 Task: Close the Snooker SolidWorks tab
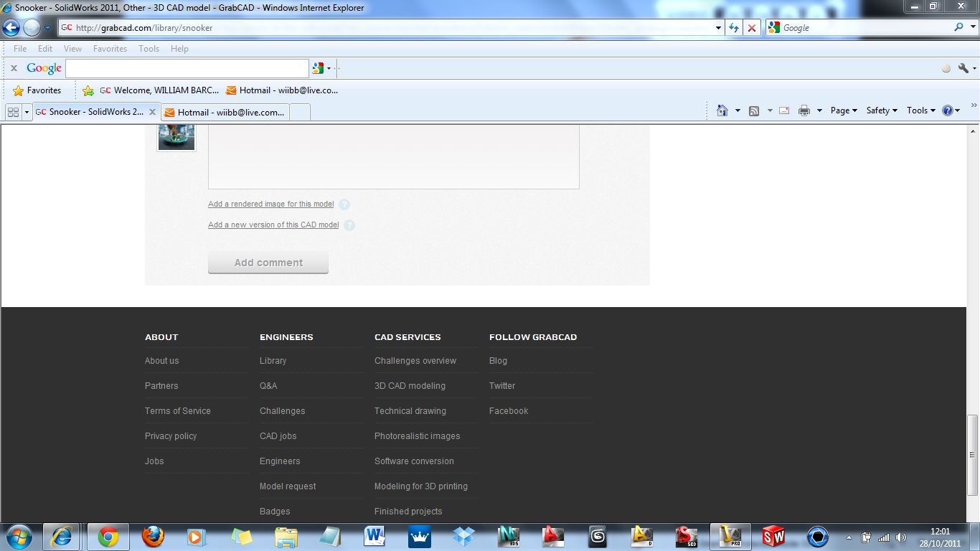[152, 112]
